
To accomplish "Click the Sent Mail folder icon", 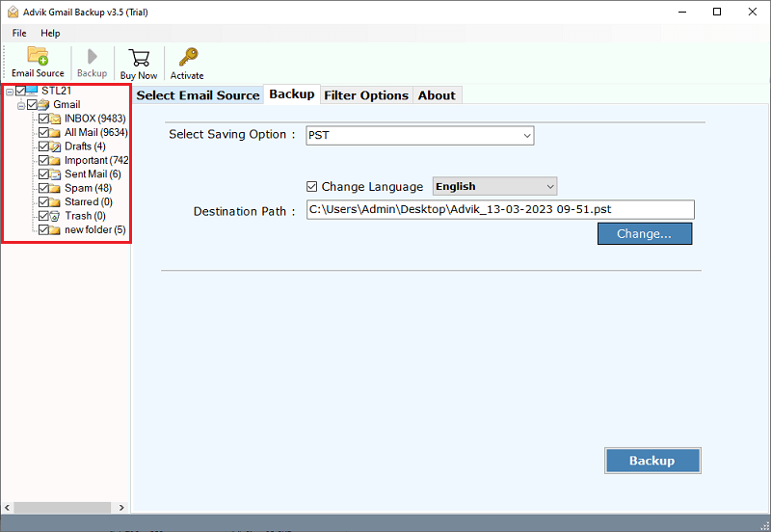I will (55, 174).
